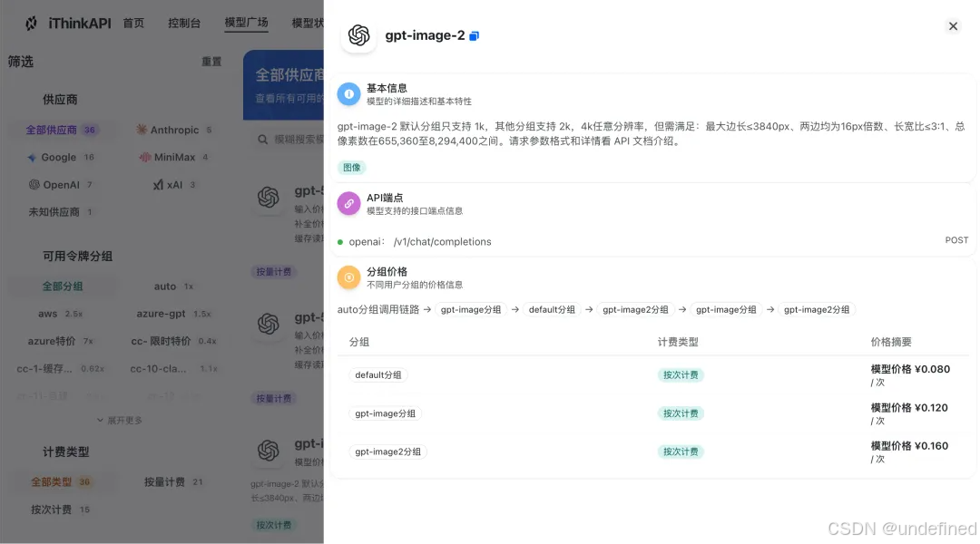Click the OpenAI provider icon in filters
The image size is (980, 544).
click(34, 185)
